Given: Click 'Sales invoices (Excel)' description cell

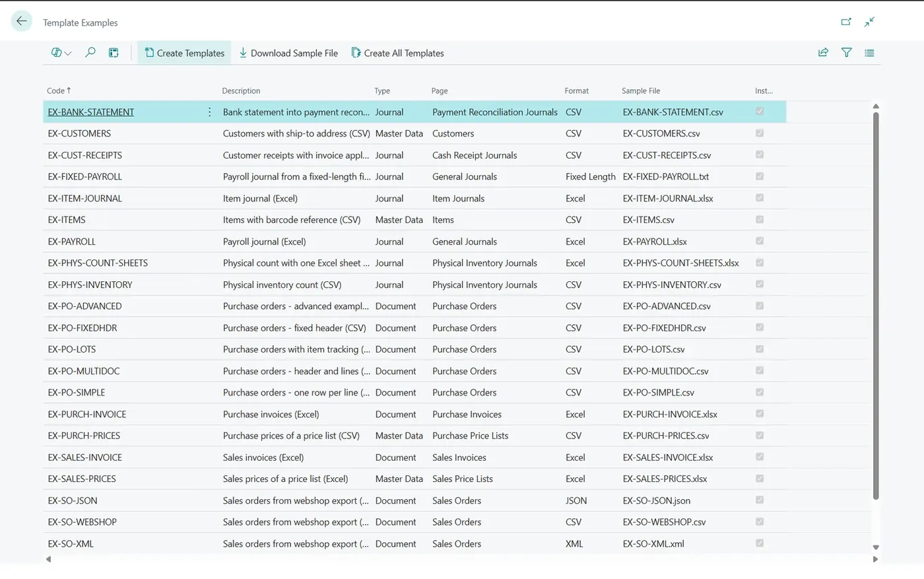Looking at the screenshot, I should [x=263, y=458].
